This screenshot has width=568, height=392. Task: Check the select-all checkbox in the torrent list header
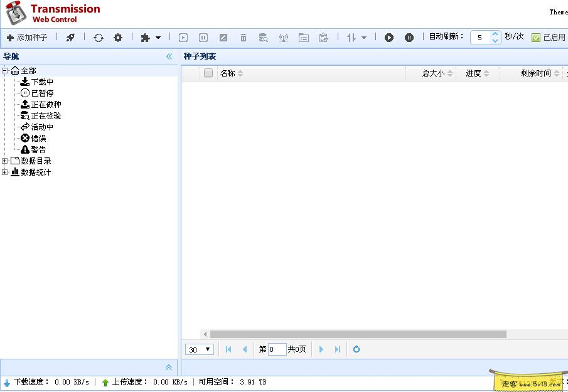pyautogui.click(x=210, y=73)
